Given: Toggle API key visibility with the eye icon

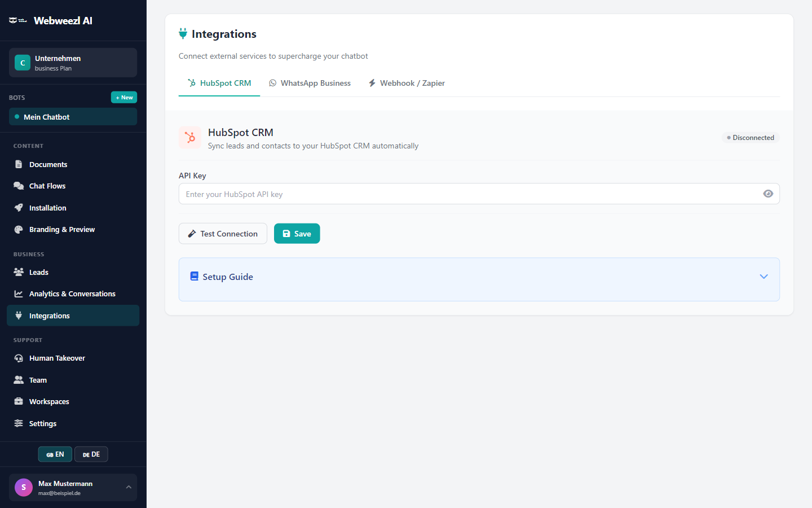Looking at the screenshot, I should [768, 194].
